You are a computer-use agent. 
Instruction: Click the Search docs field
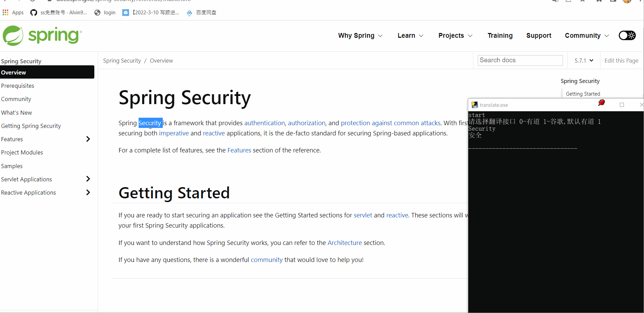520,60
